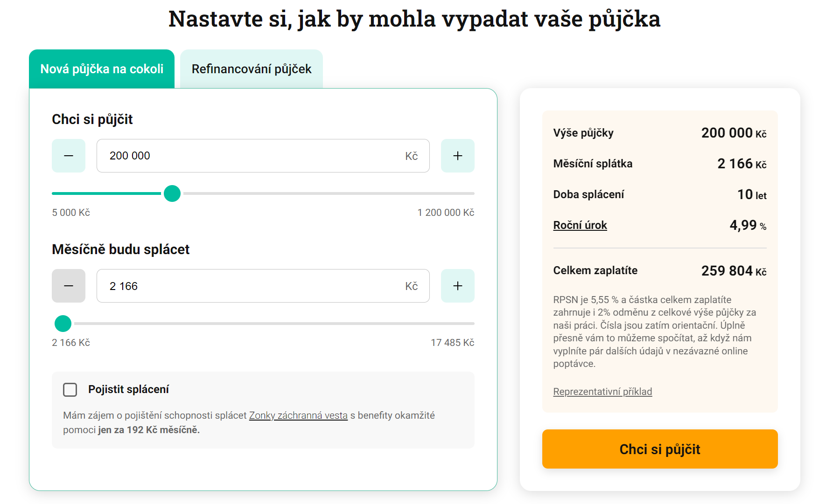Click the 4,99 % interest rate value
Viewport: 819px width, 504px height.
(x=748, y=225)
